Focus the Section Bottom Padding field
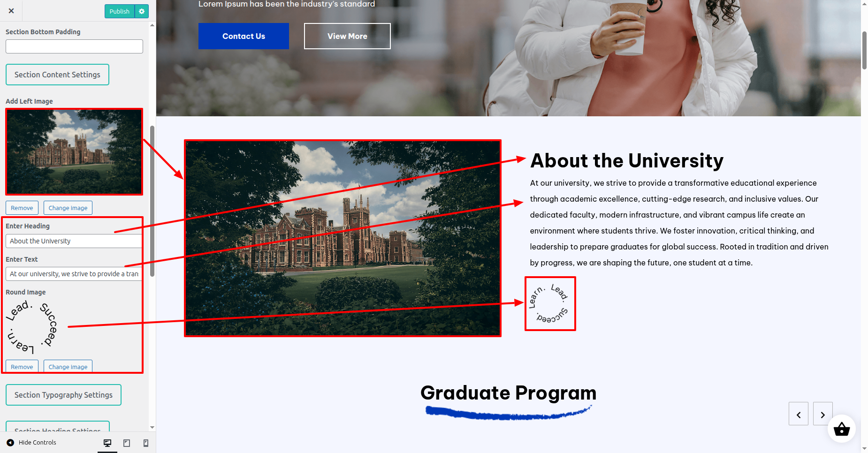This screenshot has width=868, height=453. (x=74, y=46)
